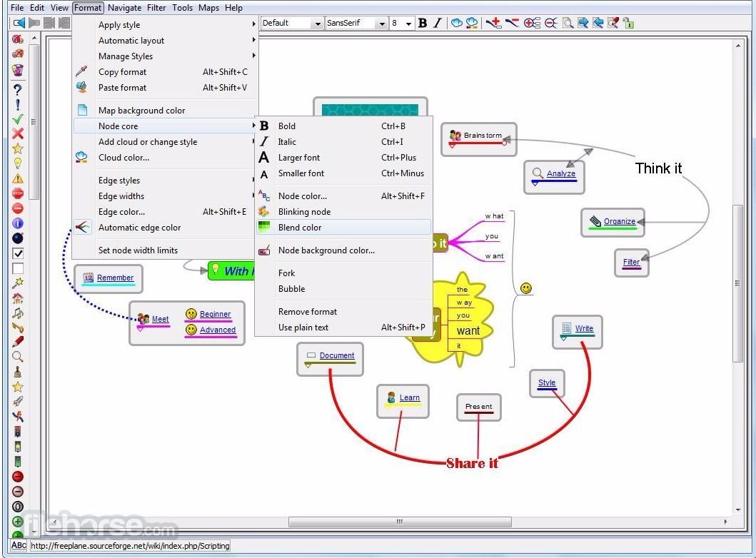Open Map background color picker
756x558 pixels.
tap(166, 111)
